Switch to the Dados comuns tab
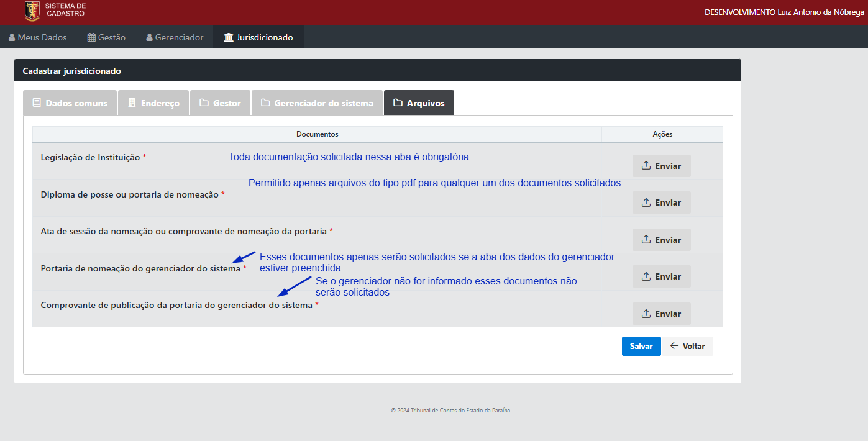 (x=70, y=103)
